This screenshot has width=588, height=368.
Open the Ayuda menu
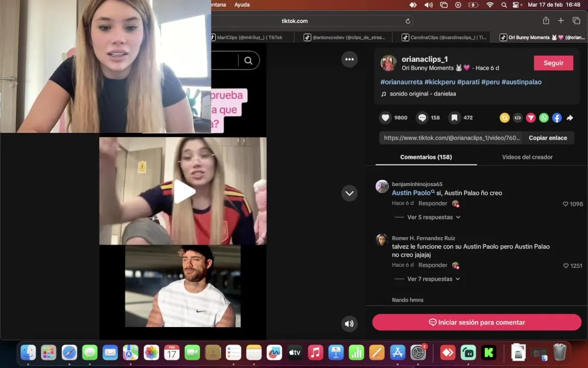pyautogui.click(x=242, y=5)
